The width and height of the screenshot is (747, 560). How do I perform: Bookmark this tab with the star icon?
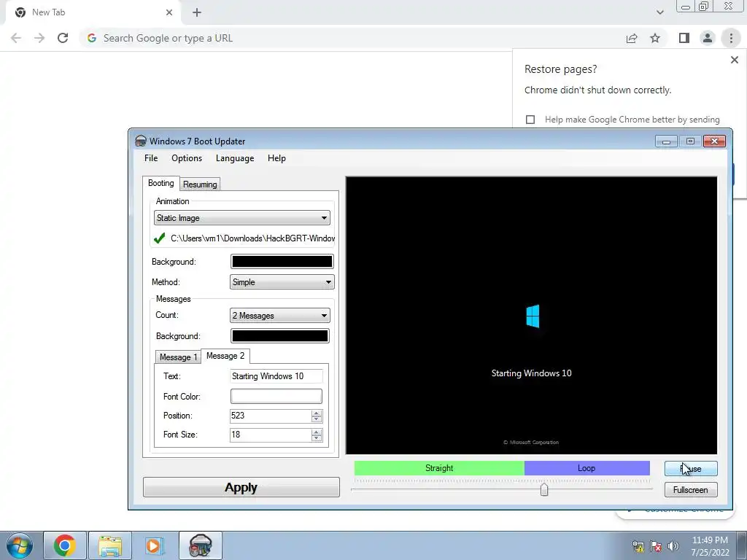(655, 38)
